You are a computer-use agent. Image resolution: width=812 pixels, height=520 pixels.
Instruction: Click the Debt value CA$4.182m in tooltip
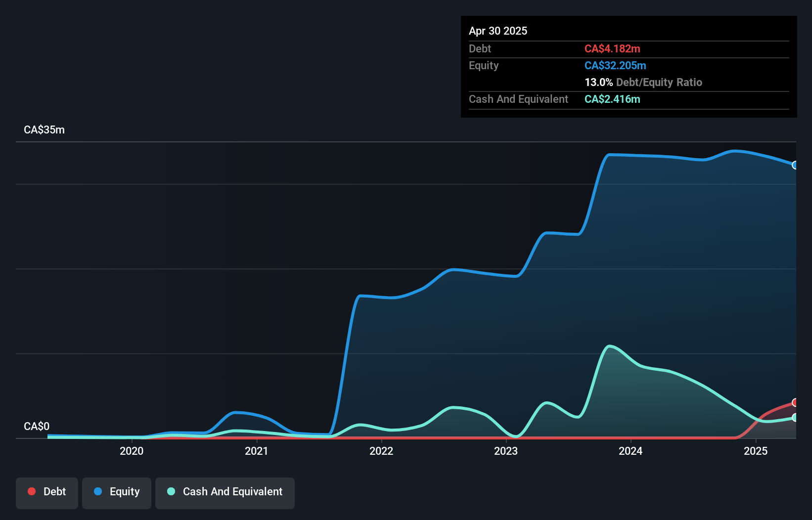(x=612, y=48)
